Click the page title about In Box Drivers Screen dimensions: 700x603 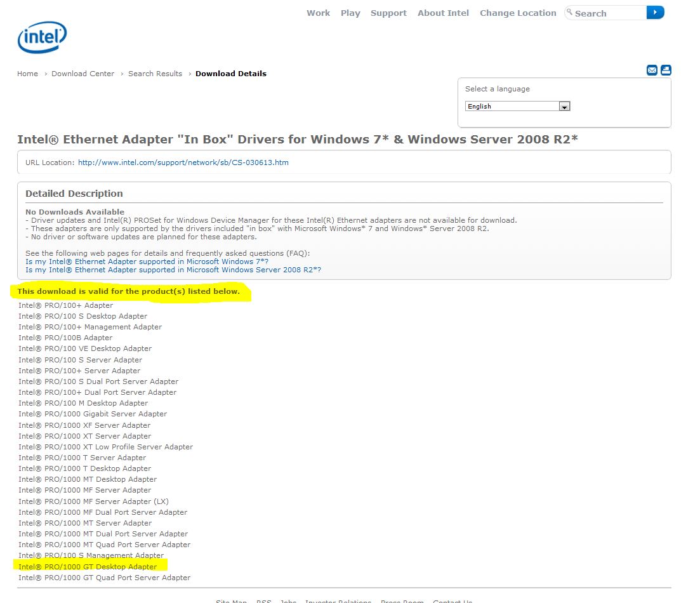[x=297, y=140]
